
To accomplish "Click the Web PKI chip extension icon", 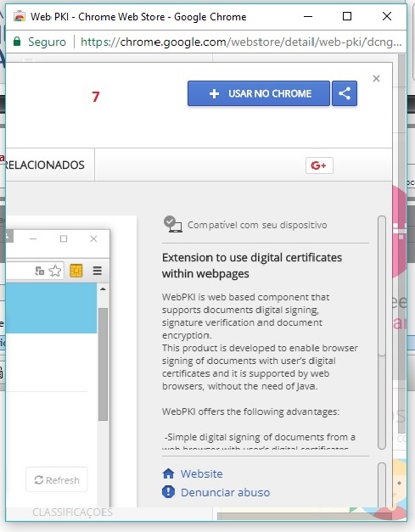I will (76, 271).
